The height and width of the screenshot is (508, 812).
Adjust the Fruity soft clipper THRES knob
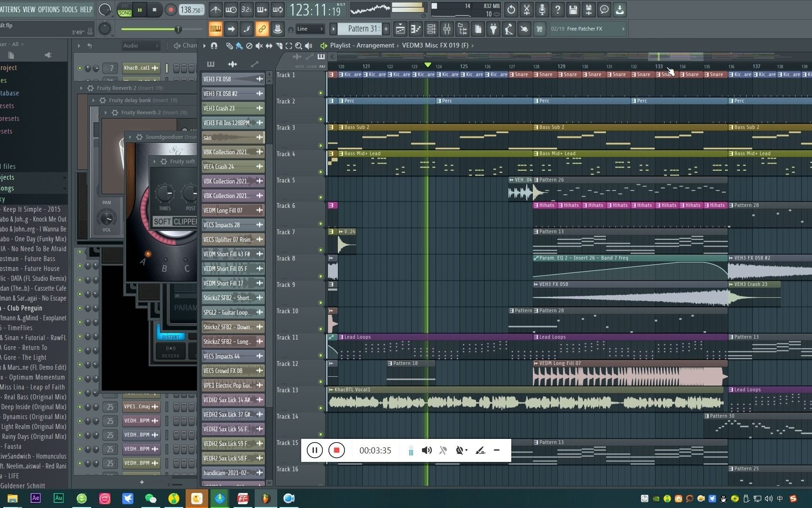164,192
